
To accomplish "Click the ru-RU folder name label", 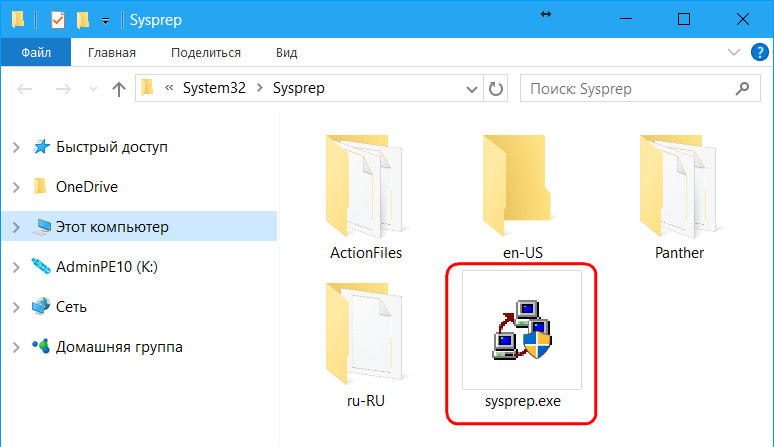I will [366, 401].
